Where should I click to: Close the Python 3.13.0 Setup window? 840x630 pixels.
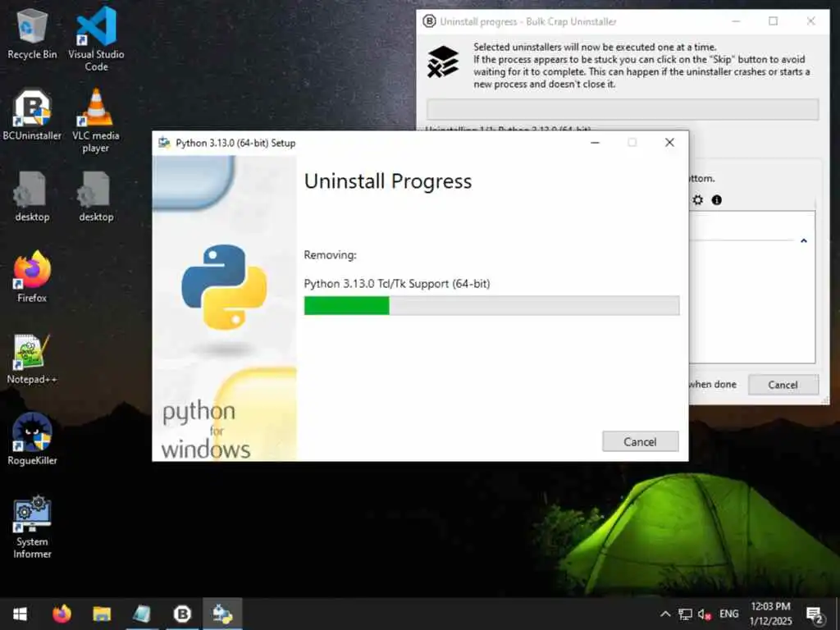(x=669, y=143)
